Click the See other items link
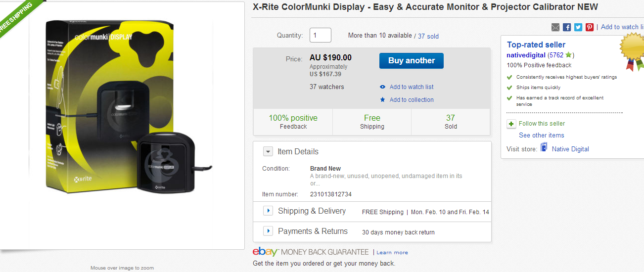Screen dimensions: 644x272 pyautogui.click(x=541, y=136)
